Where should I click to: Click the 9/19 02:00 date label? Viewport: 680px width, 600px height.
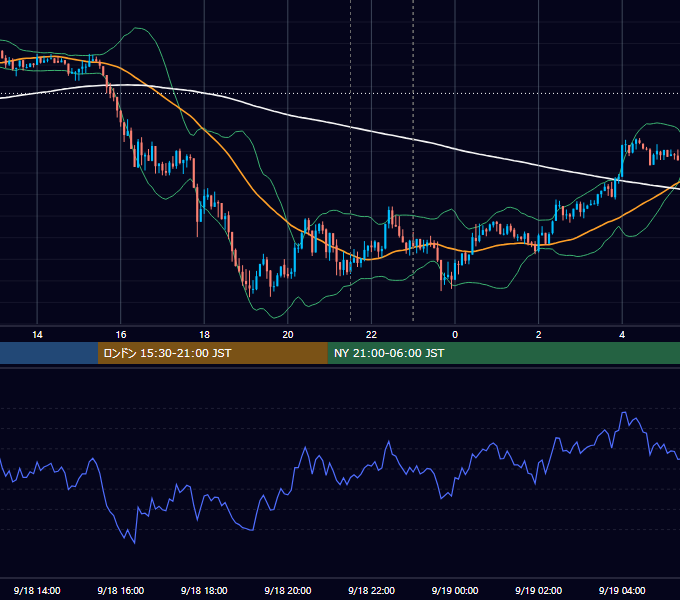pyautogui.click(x=538, y=590)
